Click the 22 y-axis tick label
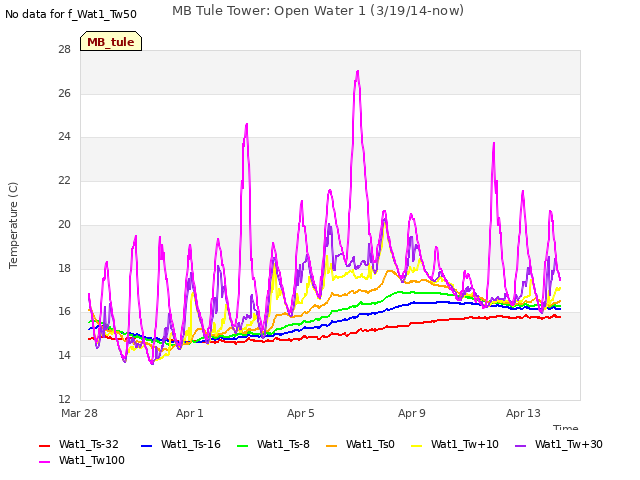Image resolution: width=640 pixels, height=480 pixels. point(64,180)
